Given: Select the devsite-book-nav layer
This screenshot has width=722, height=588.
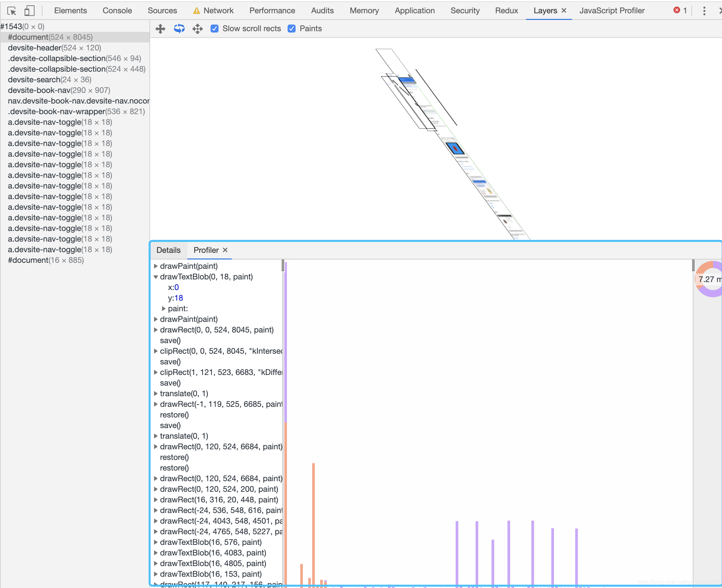Looking at the screenshot, I should click(x=59, y=90).
